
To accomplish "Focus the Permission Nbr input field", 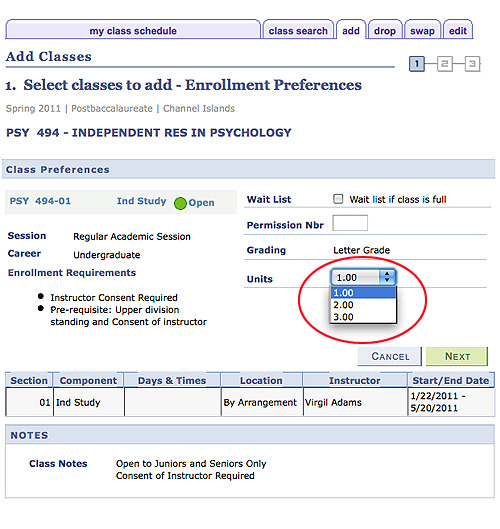I will pos(350,223).
